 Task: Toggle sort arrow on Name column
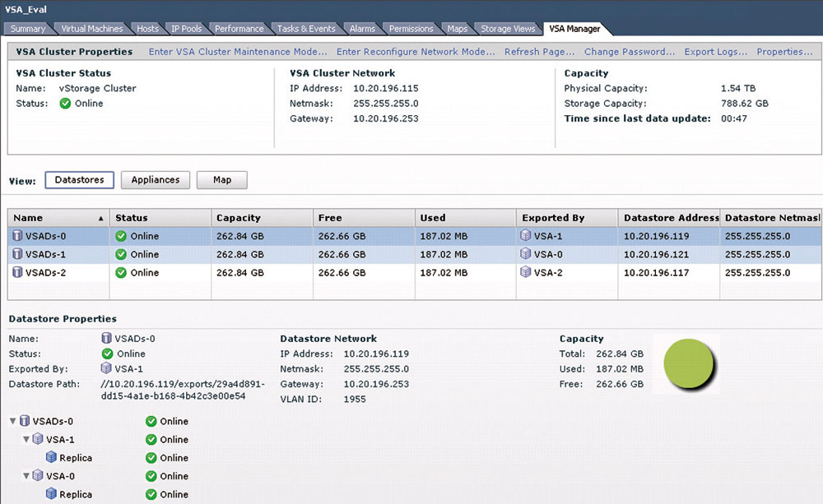[100, 218]
